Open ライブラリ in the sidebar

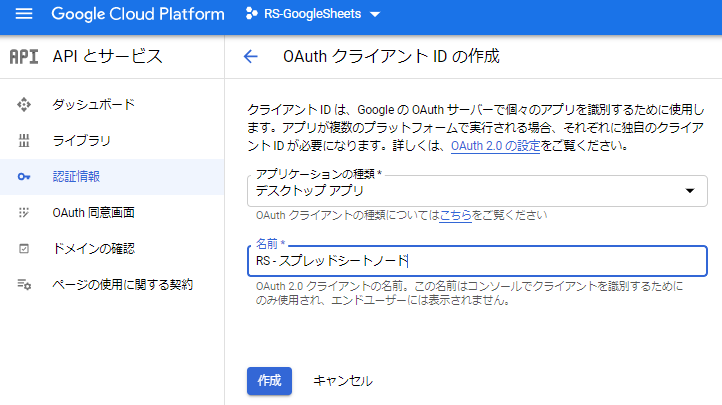point(82,140)
